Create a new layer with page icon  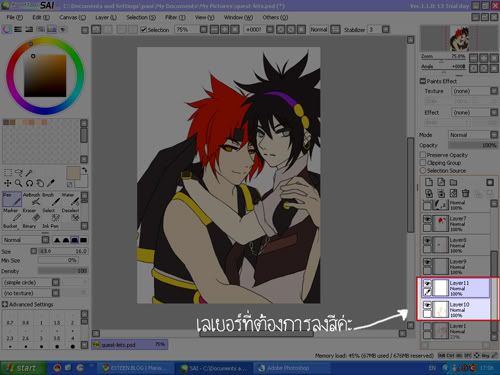(x=429, y=182)
